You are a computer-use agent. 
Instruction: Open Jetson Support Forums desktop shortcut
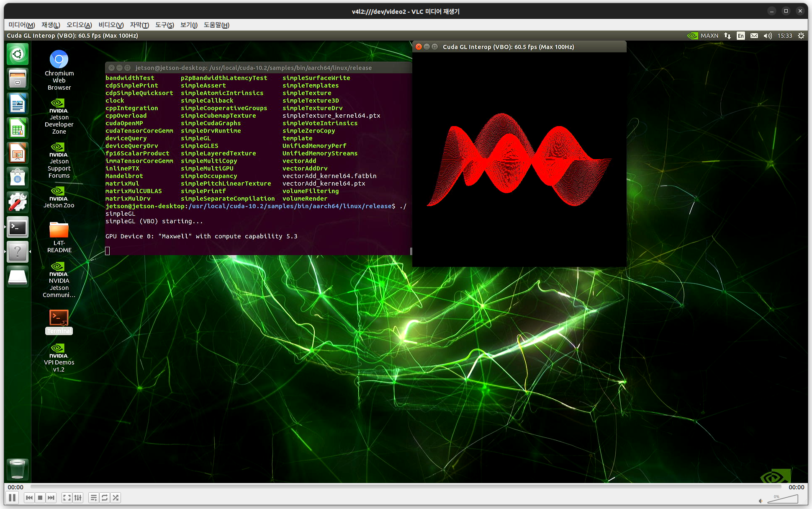click(x=59, y=160)
